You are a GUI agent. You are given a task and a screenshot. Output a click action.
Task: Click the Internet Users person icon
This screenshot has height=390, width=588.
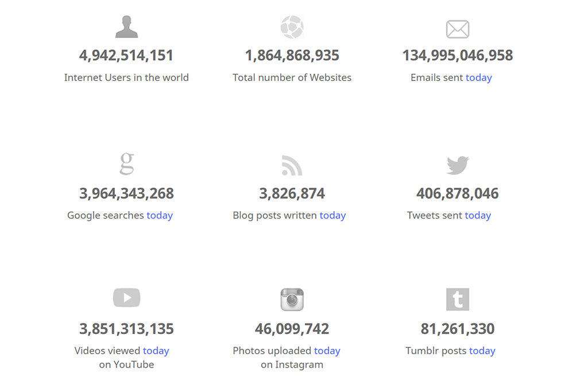[126, 27]
